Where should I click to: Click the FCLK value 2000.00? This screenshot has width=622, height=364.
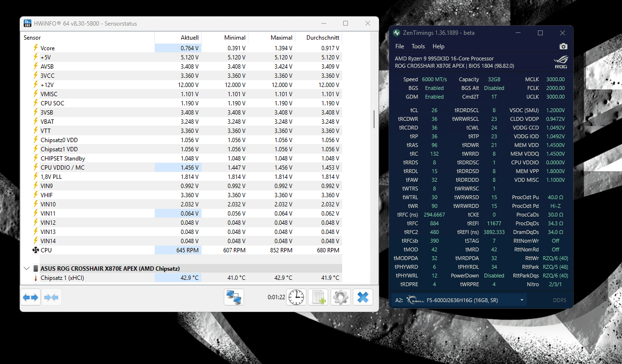pyautogui.click(x=555, y=88)
